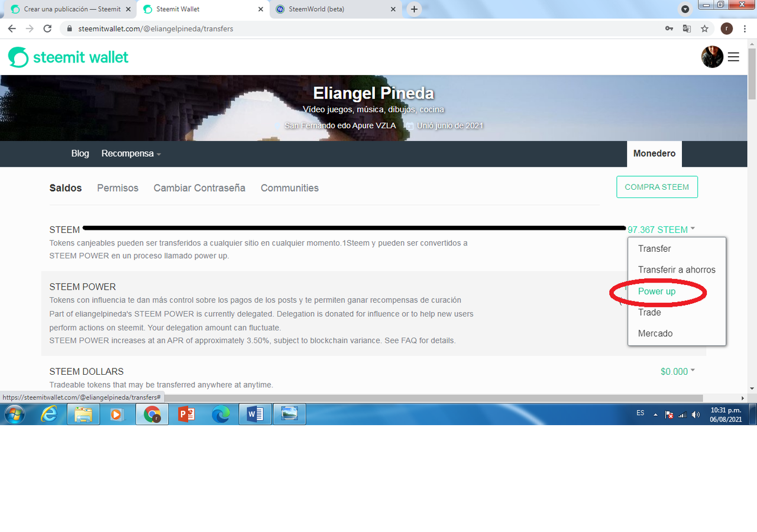Click the volume speaker tray icon
757x532 pixels.
(x=695, y=414)
